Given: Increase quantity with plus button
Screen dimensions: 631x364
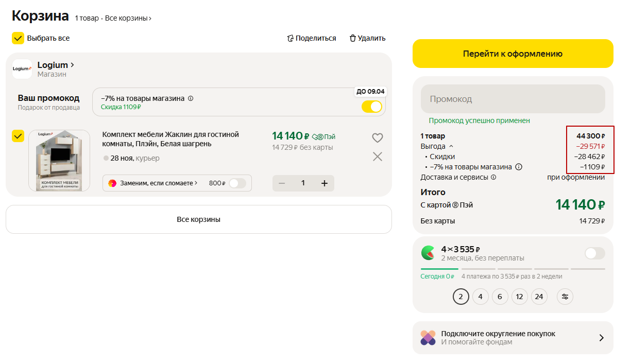Looking at the screenshot, I should (x=325, y=183).
